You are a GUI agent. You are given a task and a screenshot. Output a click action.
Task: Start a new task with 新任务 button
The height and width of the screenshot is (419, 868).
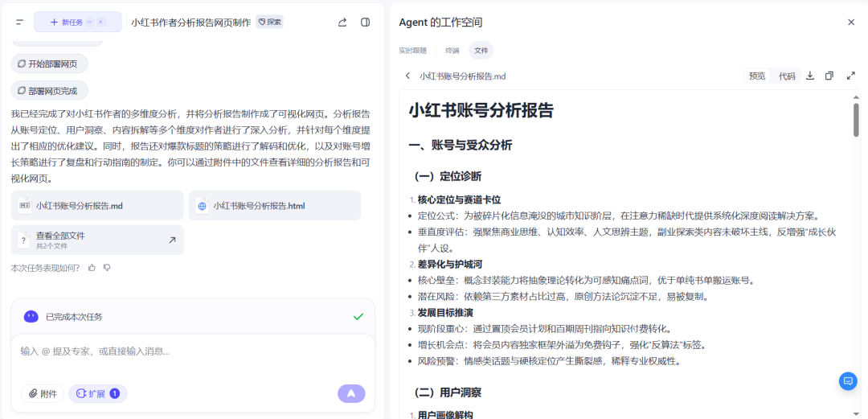[x=77, y=23]
